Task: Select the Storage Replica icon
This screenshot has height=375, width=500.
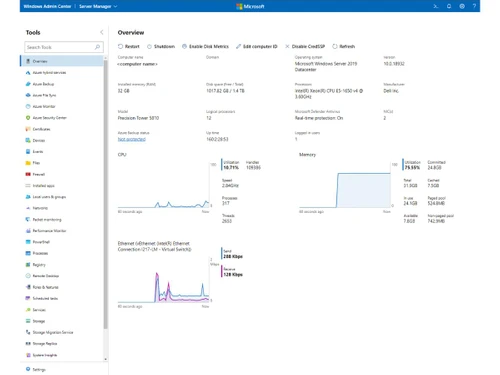Action: tap(28, 344)
